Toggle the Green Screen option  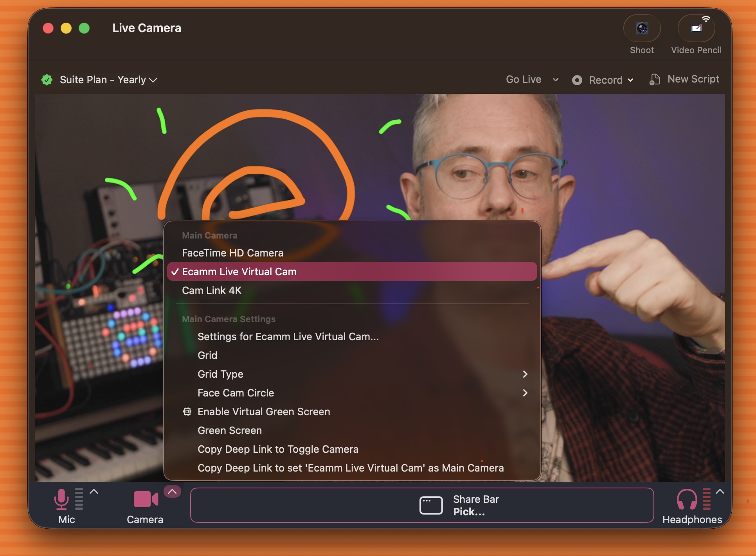352,430
